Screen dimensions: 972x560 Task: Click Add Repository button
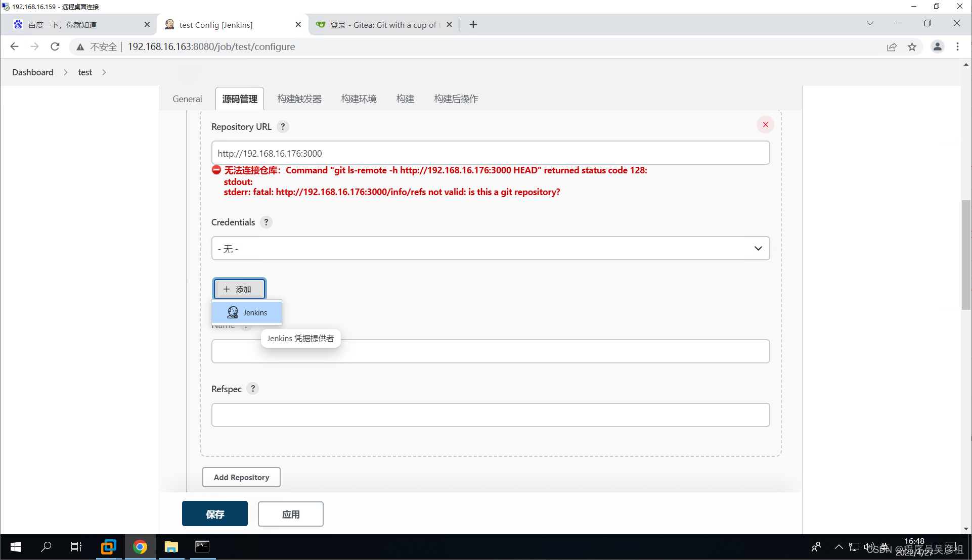241,477
